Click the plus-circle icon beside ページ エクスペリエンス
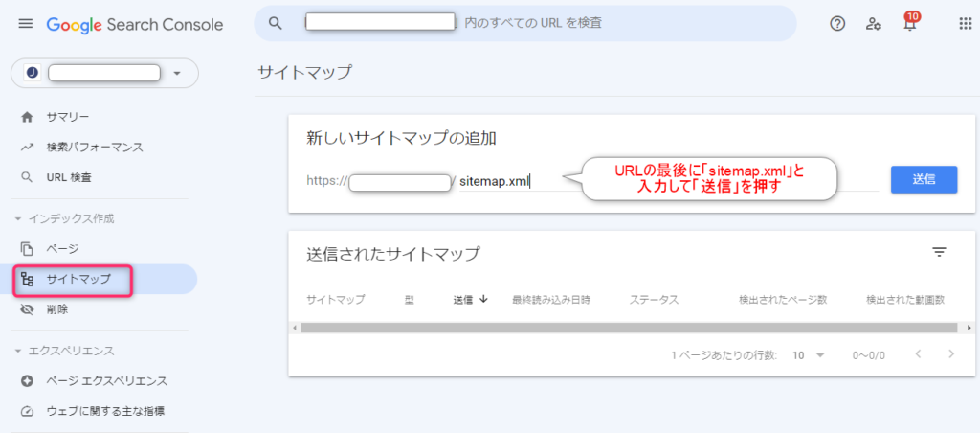This screenshot has height=433, width=980. pos(27,381)
